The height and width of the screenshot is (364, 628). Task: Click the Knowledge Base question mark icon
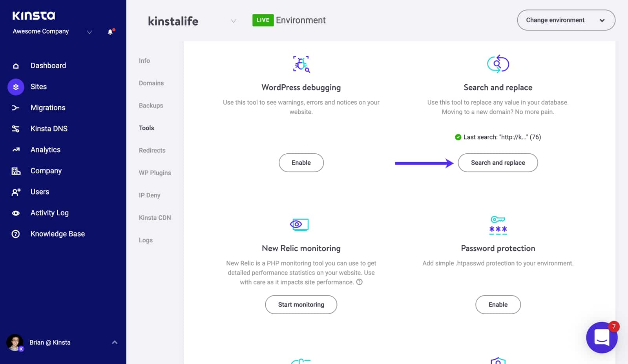tap(16, 233)
